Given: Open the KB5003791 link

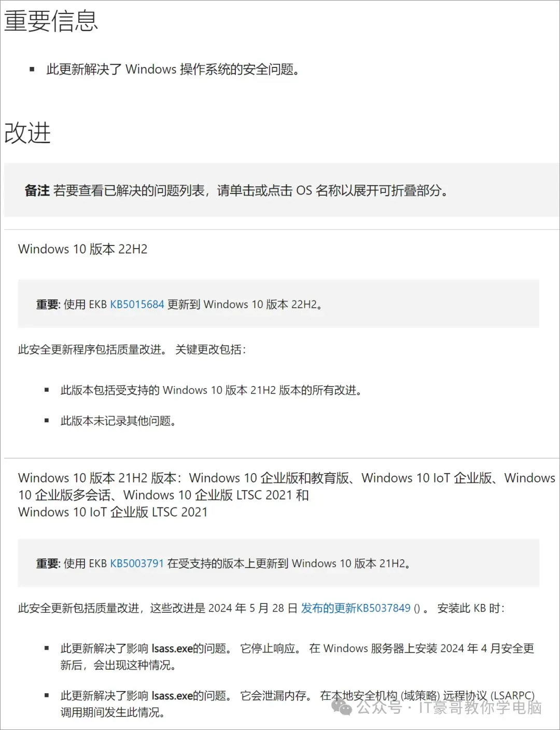Looking at the screenshot, I should (137, 563).
